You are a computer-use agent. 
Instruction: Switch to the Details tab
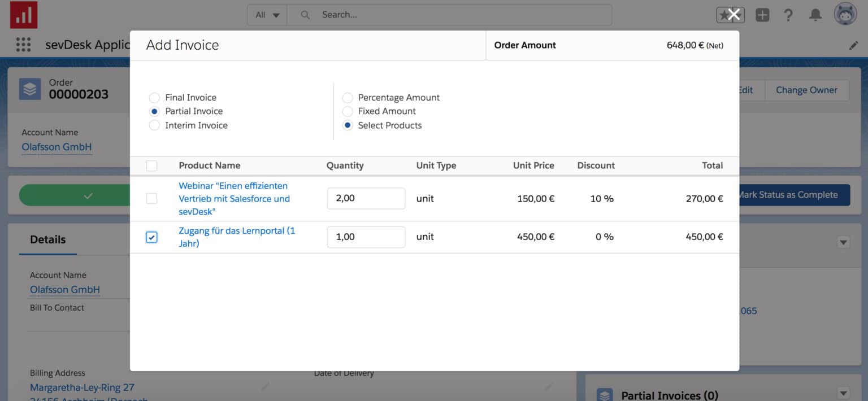coord(47,239)
